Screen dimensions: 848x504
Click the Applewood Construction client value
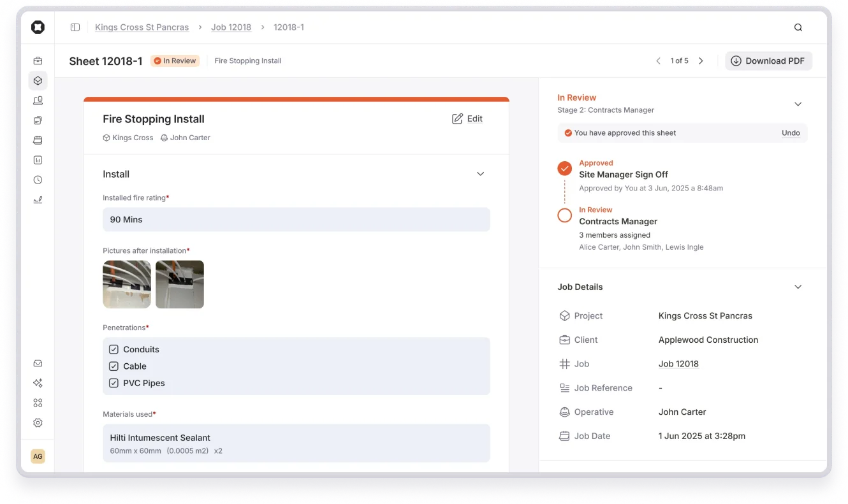tap(708, 340)
